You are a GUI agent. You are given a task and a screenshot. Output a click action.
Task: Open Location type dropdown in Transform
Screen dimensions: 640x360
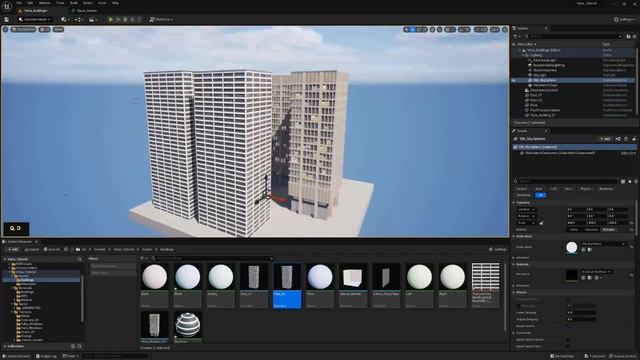coord(527,209)
